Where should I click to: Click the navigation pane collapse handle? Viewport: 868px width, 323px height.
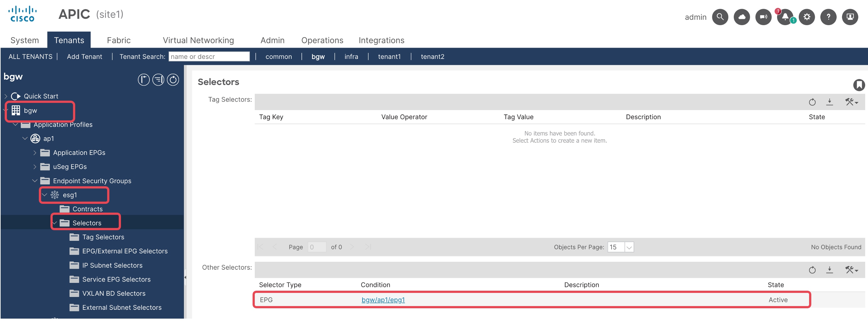pos(185,278)
